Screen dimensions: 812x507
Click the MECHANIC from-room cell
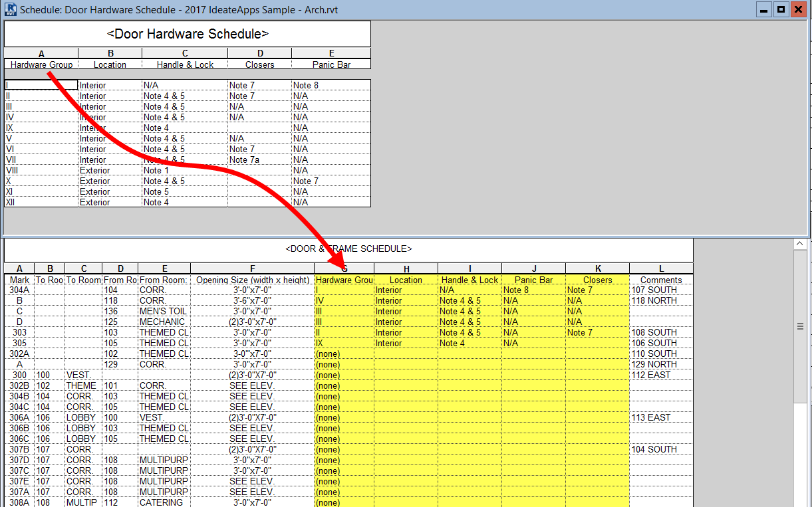coord(164,322)
